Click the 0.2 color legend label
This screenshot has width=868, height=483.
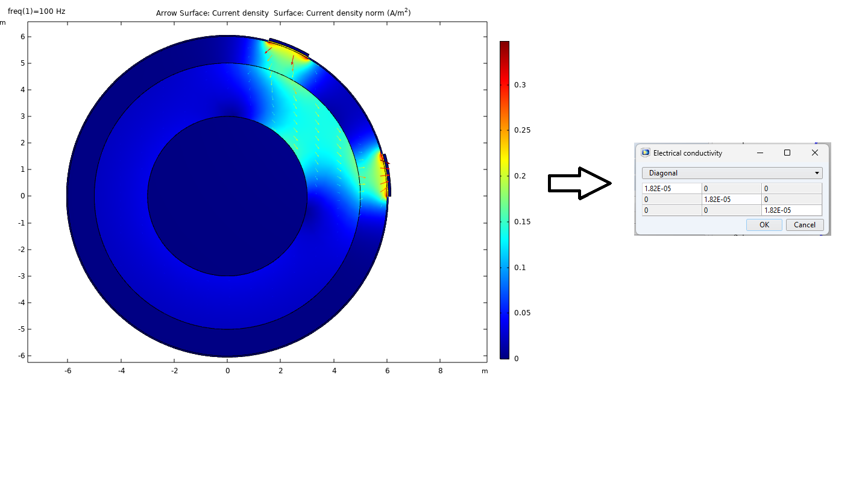520,176
